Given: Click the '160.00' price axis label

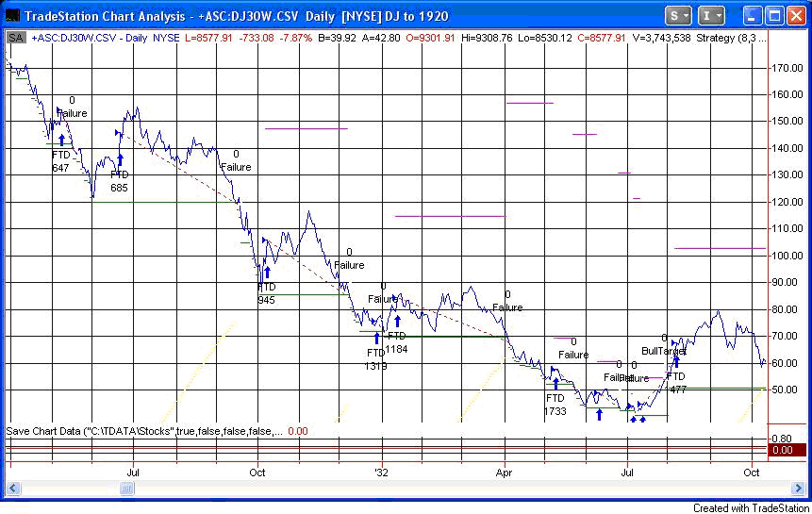Looking at the screenshot, I should point(787,94).
